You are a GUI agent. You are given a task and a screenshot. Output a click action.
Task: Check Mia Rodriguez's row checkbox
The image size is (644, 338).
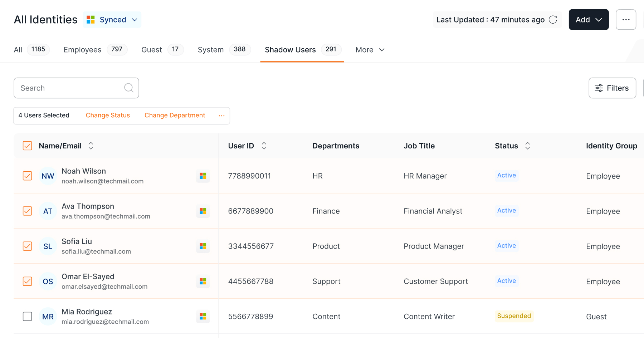(x=28, y=317)
